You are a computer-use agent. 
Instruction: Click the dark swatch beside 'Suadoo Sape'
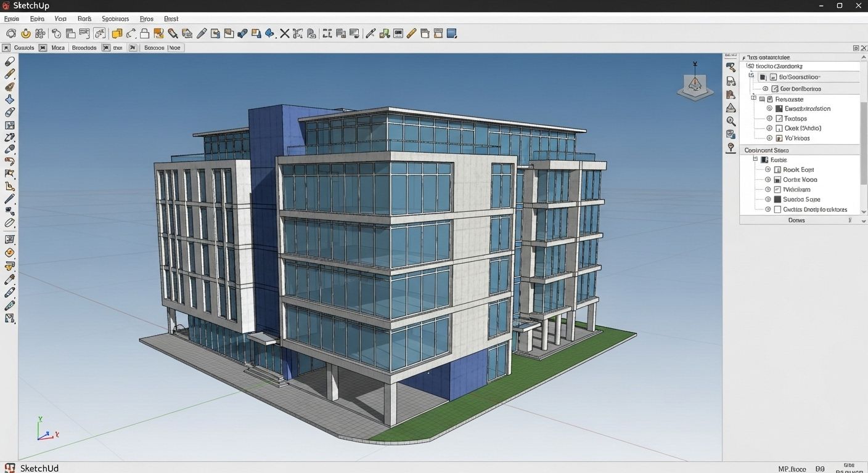click(x=777, y=200)
